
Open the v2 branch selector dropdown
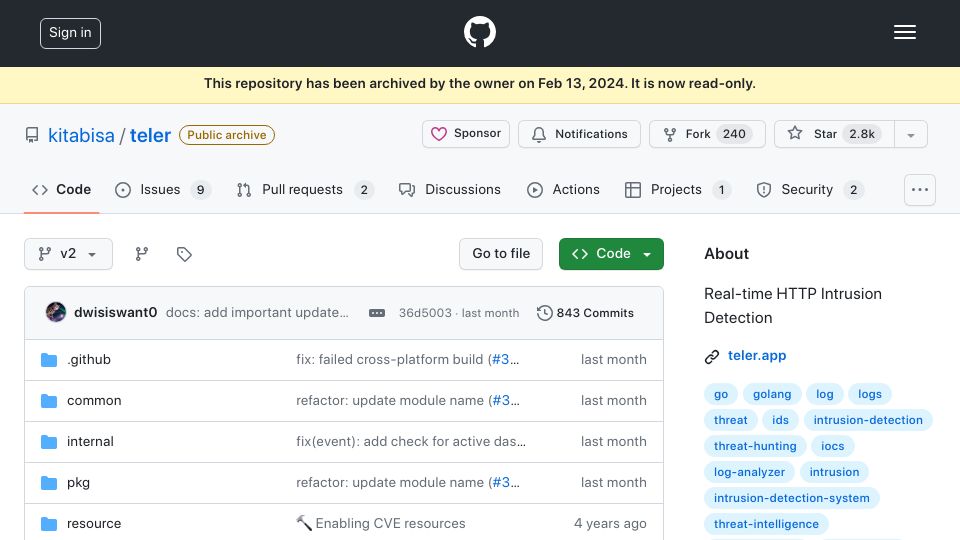point(68,253)
